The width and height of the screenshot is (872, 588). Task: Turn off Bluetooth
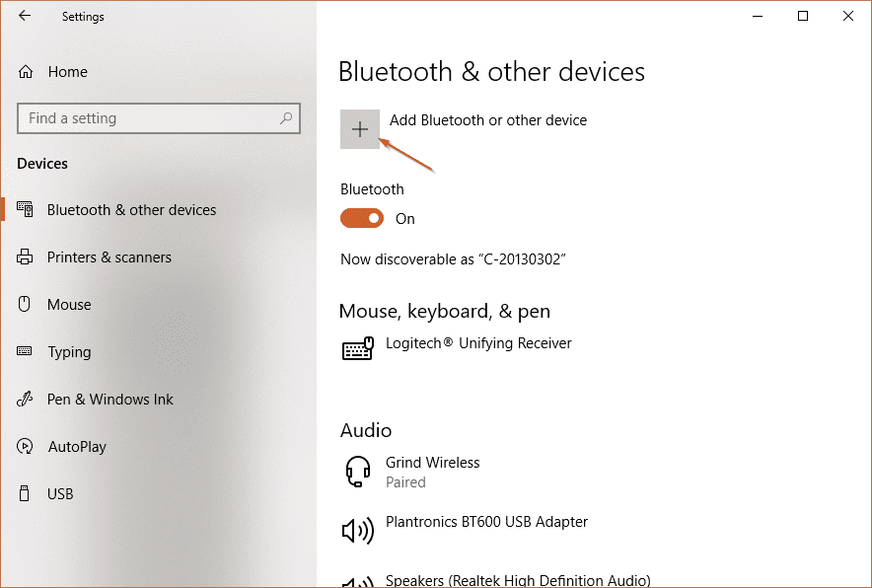(362, 218)
